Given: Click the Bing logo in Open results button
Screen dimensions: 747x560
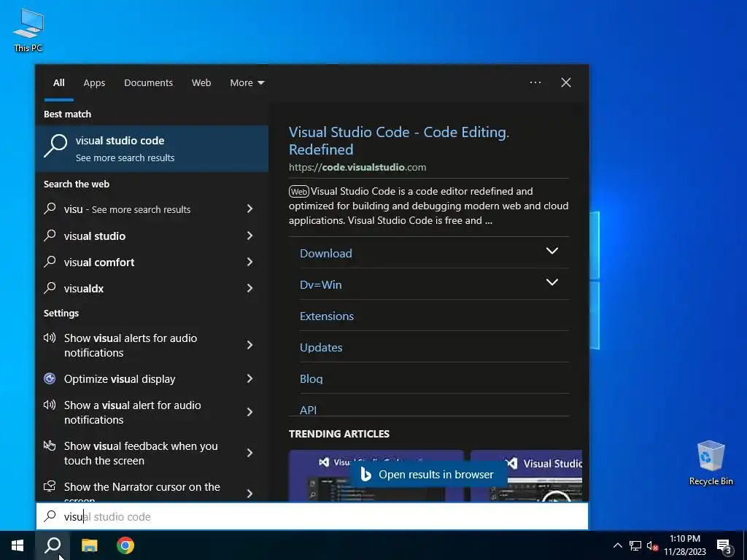Looking at the screenshot, I should coord(366,474).
